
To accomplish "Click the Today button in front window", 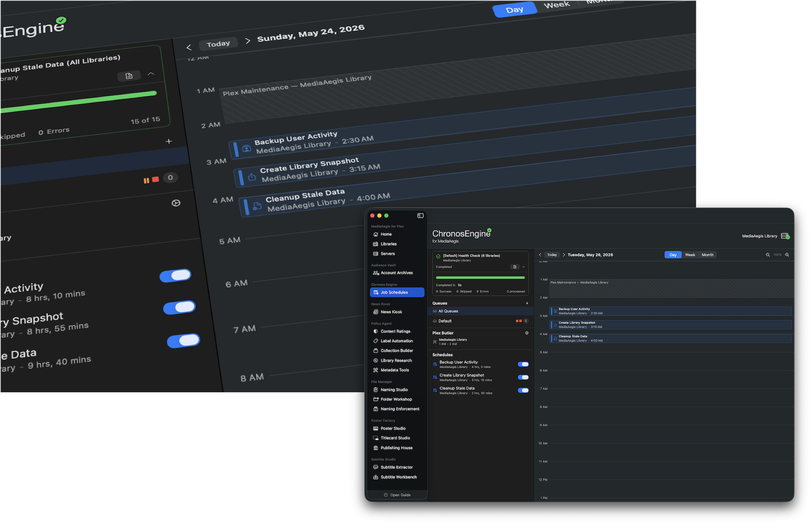I will tap(552, 255).
